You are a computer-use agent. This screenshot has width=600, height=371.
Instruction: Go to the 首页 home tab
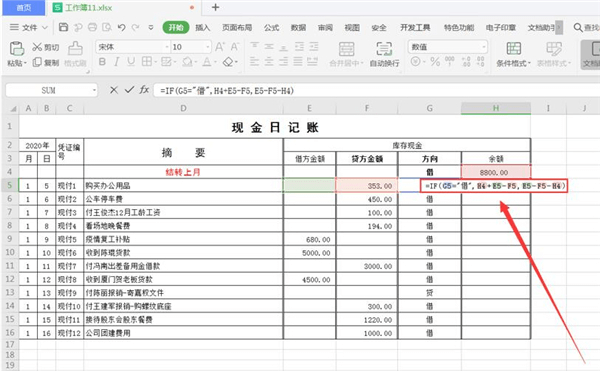(24, 8)
